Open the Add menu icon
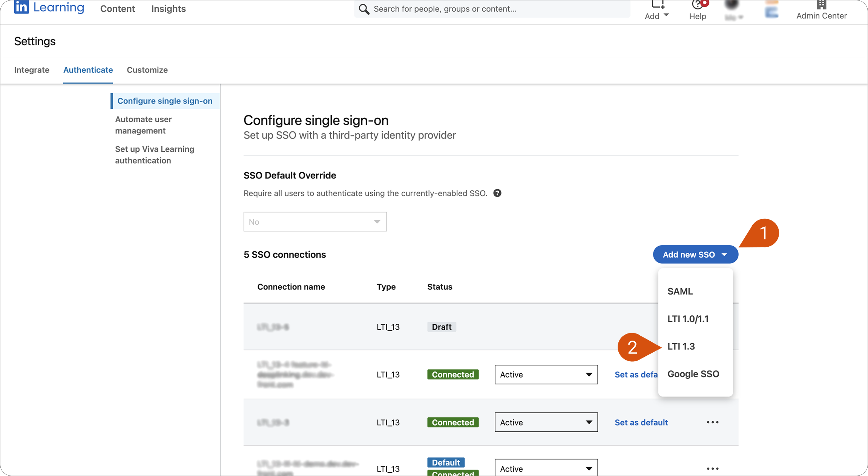The height and width of the screenshot is (476, 868). 658,5
